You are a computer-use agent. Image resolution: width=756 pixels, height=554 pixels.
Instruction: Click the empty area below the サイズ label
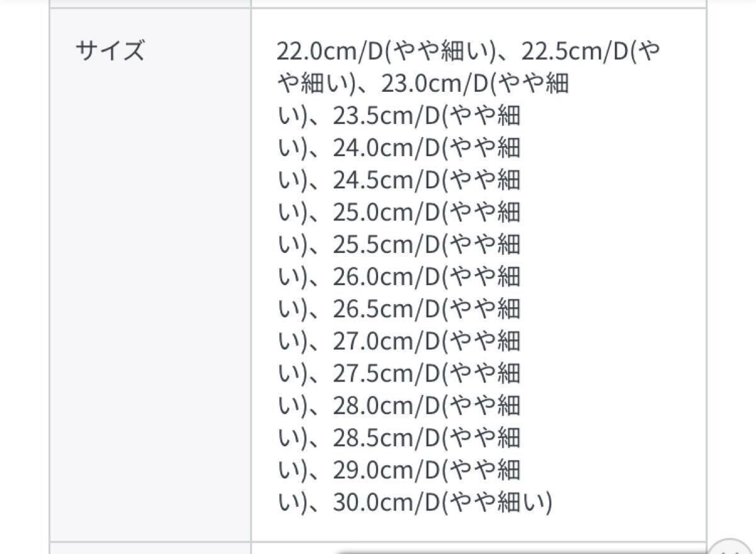tap(150, 283)
